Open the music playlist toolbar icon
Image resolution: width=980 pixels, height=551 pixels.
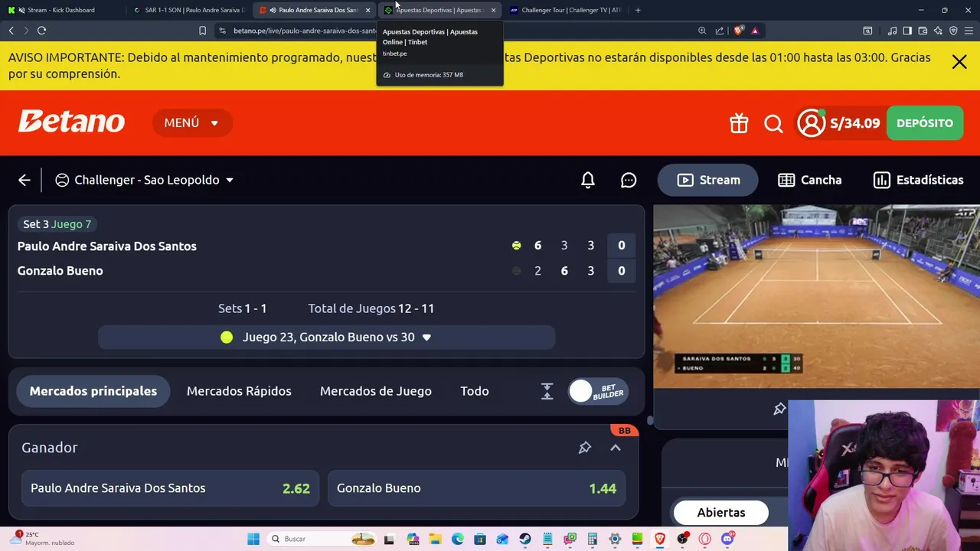tap(892, 31)
